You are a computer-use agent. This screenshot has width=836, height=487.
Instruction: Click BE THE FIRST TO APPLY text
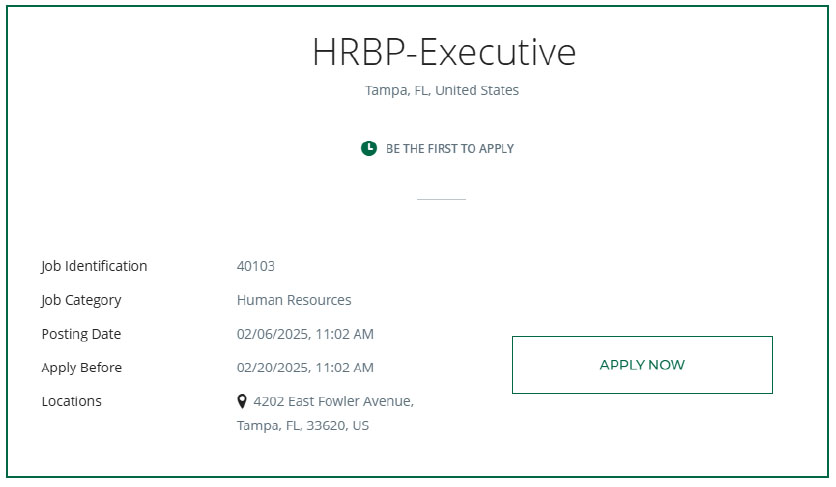pos(449,148)
